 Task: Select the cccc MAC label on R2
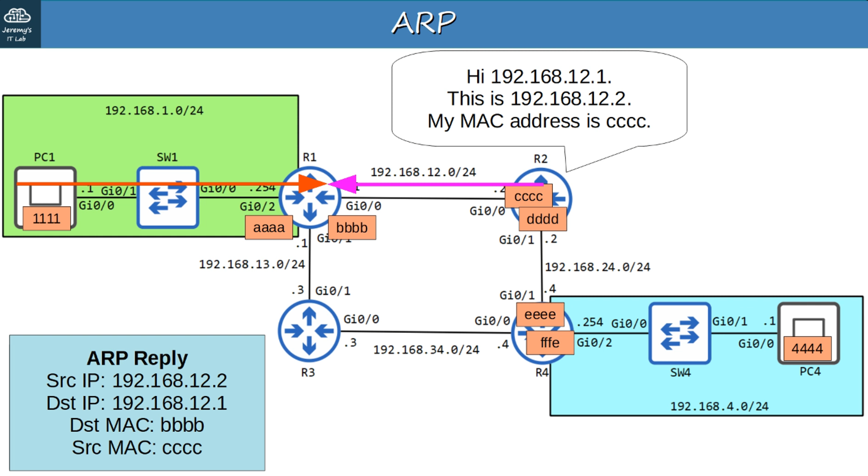(x=528, y=197)
